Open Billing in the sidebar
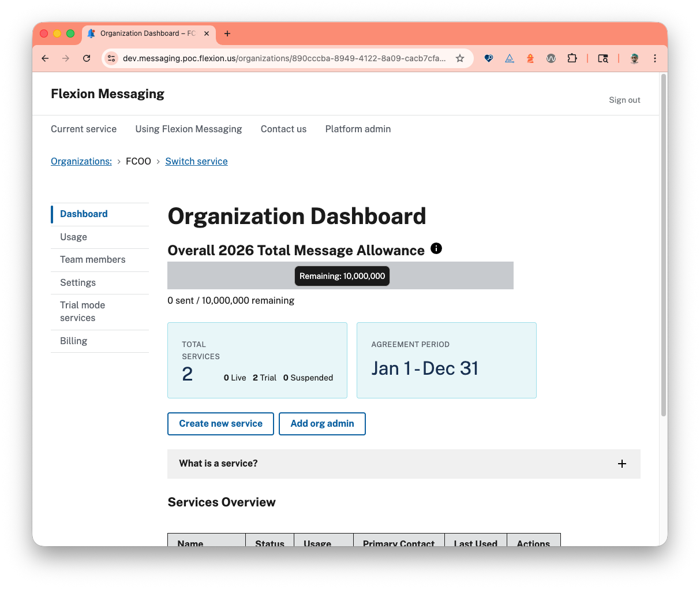 (100, 341)
